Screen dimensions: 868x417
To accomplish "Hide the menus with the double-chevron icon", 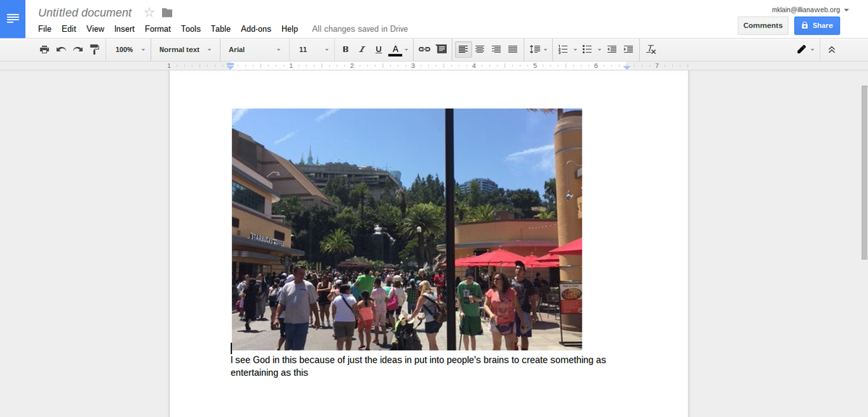I will (832, 49).
